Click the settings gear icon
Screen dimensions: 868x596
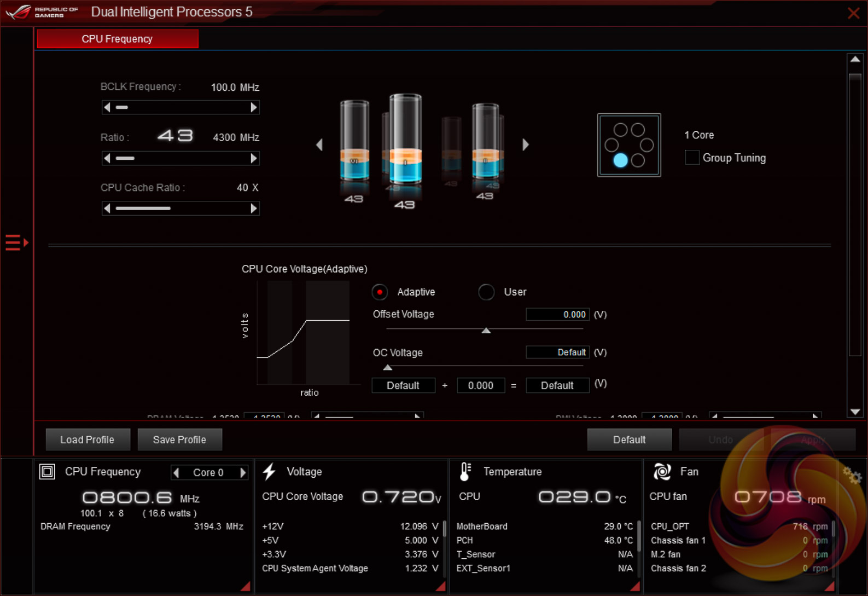(x=852, y=476)
